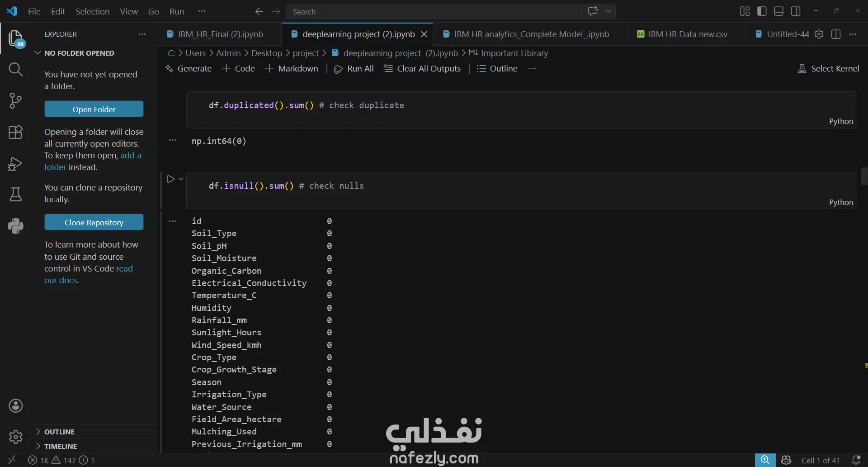Open notebook settings gear in tab bar
The width and height of the screenshot is (868, 467).
coord(819,34)
